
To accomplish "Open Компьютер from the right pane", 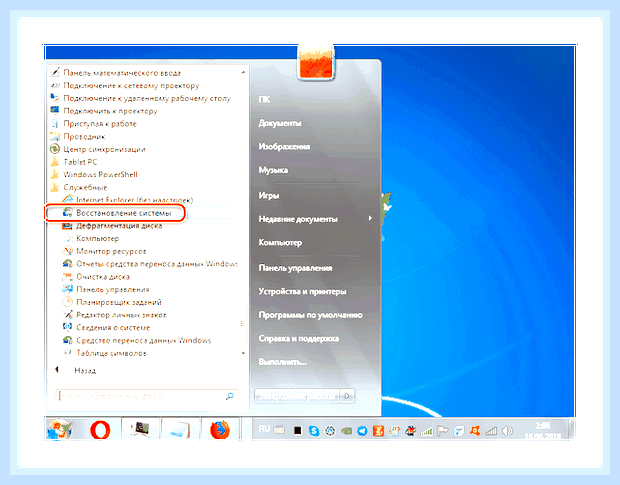I will point(280,243).
